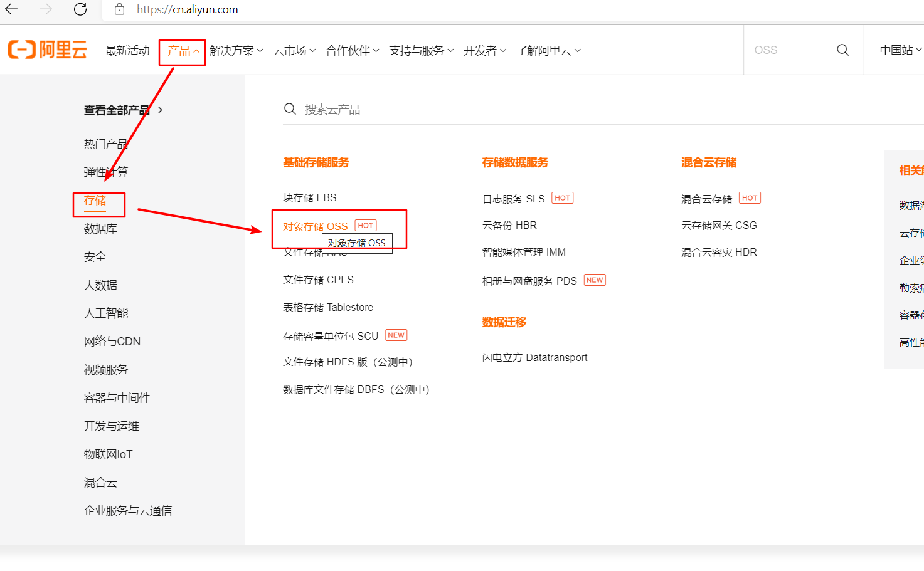This screenshot has height=571, width=924.
Task: Click the arrow next to 查看全部产品
Action: 161,110
